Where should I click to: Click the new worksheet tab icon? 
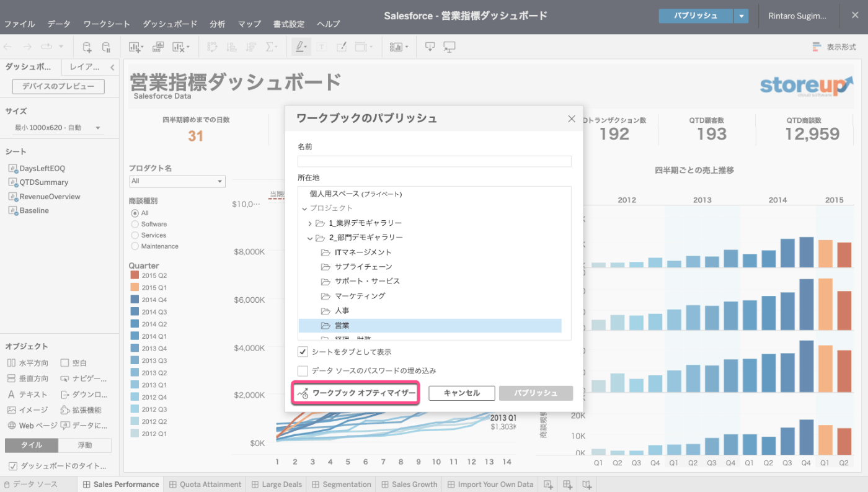pos(548,485)
